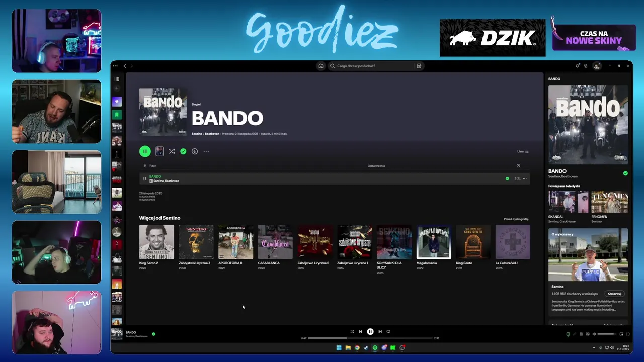Open the 'O wykonawcy' artist photo card

588,255
